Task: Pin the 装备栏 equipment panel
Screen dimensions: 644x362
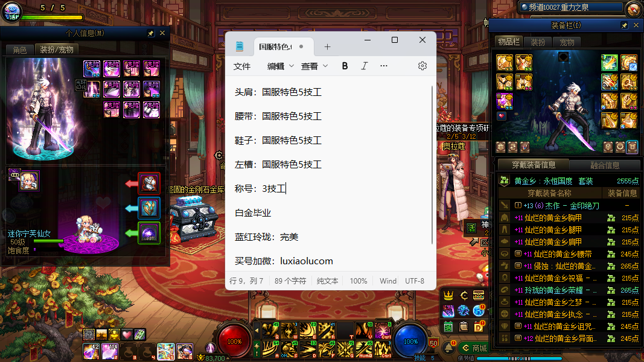Action: point(624,25)
